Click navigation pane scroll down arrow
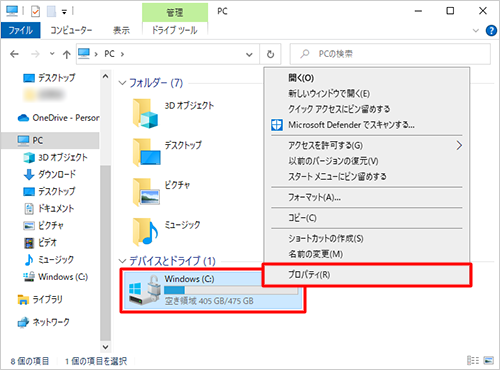Image resolution: width=500 pixels, height=370 pixels. tap(106, 347)
